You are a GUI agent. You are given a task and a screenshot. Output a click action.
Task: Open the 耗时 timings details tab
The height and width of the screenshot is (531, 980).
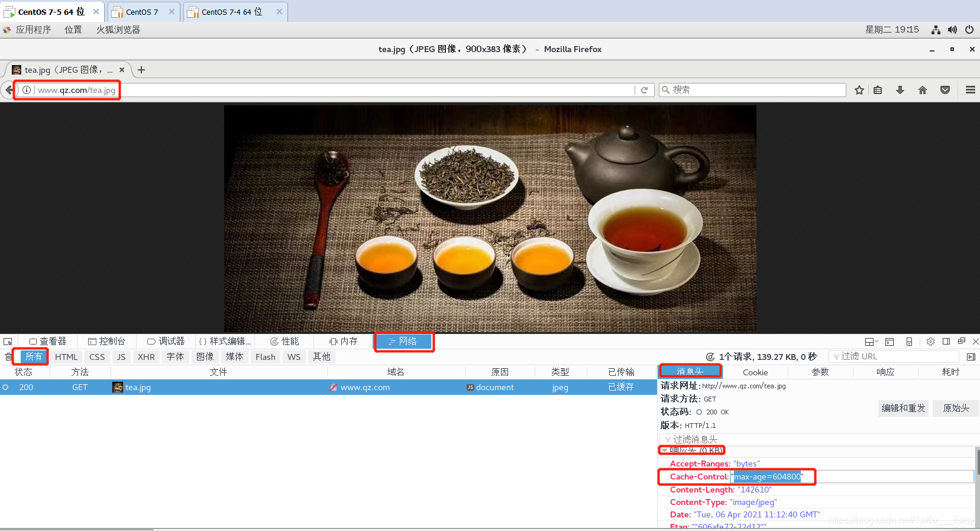coord(950,372)
